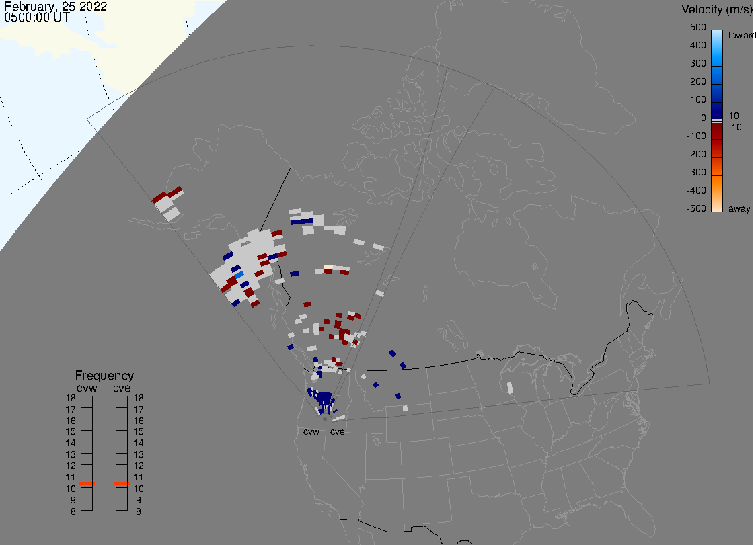756x545 pixels.
Task: Click the 'away' label on the colorbar
Action: click(x=739, y=208)
